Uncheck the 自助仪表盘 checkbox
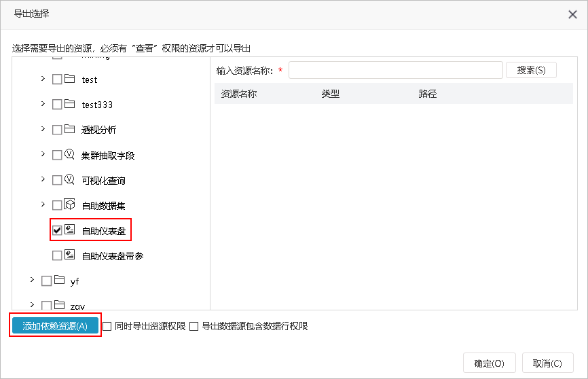This screenshot has width=588, height=379. [x=57, y=230]
